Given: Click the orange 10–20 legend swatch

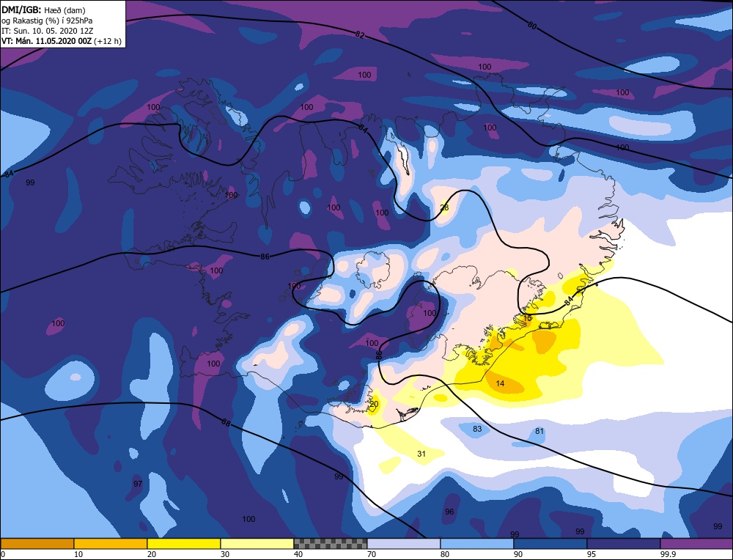Looking at the screenshot, I should coord(111,544).
